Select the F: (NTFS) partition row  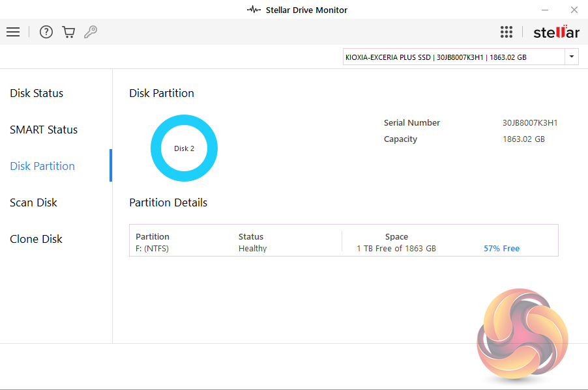tap(152, 249)
